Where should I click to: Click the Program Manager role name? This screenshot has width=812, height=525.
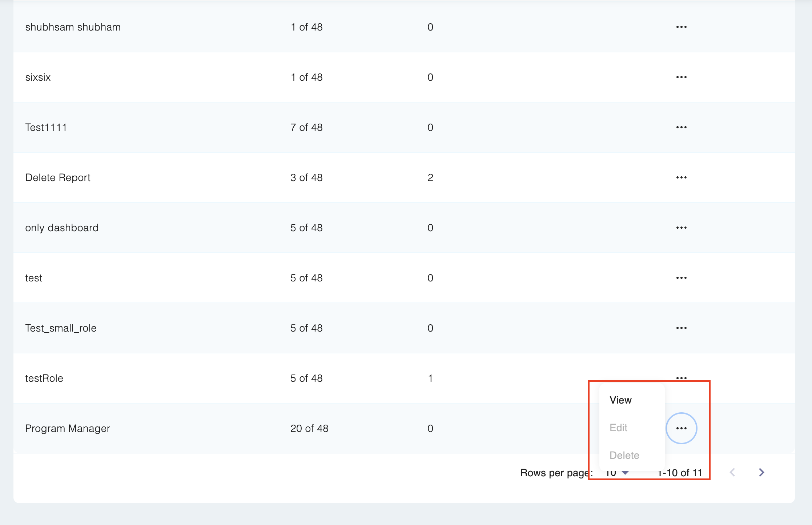coord(68,428)
